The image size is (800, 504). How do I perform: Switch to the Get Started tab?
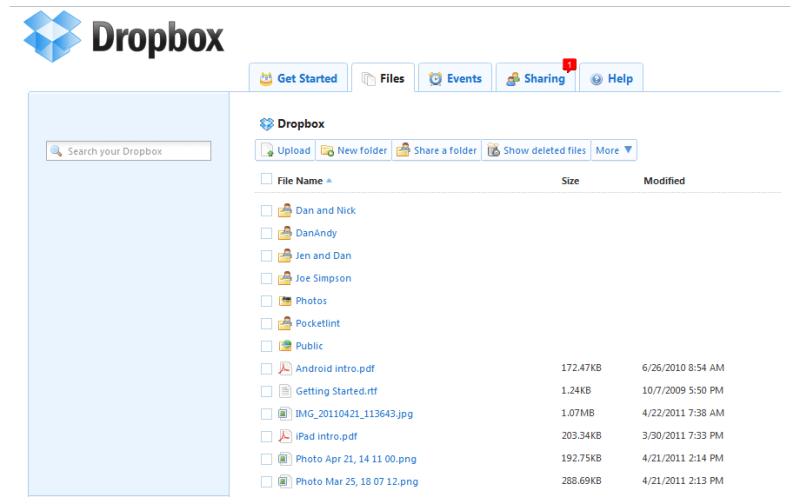[298, 78]
